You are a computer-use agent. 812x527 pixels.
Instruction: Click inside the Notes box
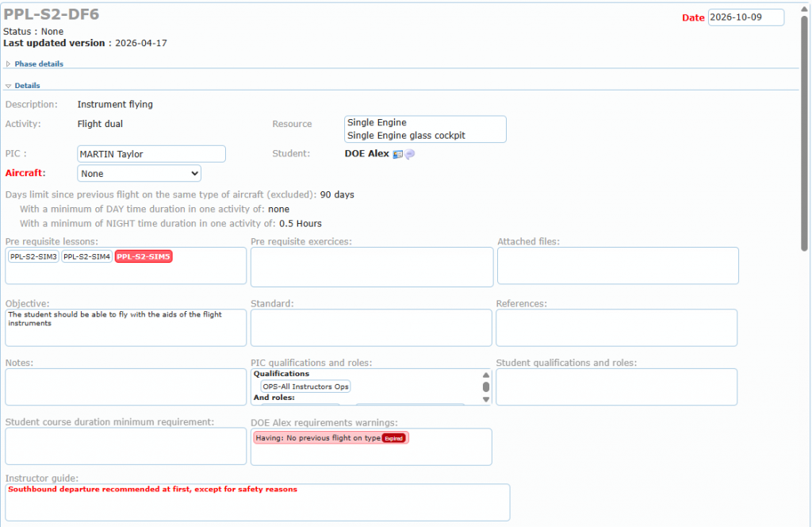[x=126, y=387]
